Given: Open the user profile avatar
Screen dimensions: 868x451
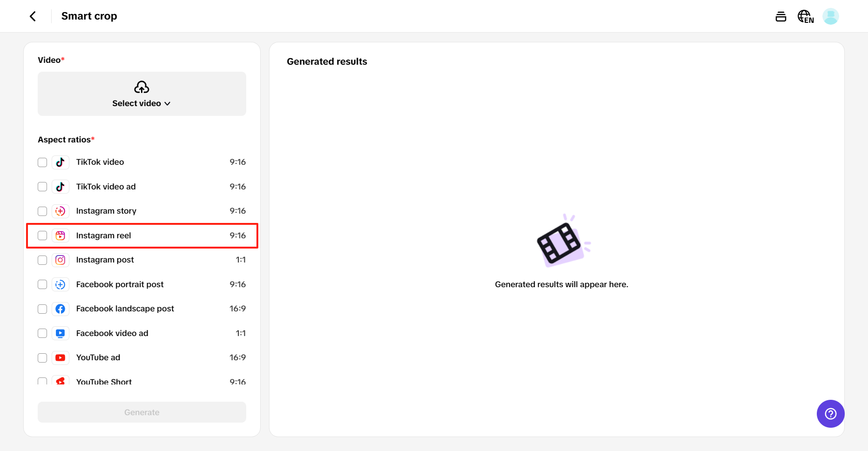Looking at the screenshot, I should pos(831,16).
